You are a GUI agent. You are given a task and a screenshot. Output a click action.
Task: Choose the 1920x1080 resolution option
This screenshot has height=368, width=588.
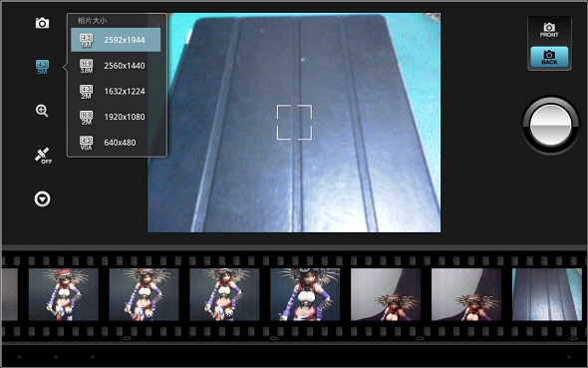click(116, 117)
